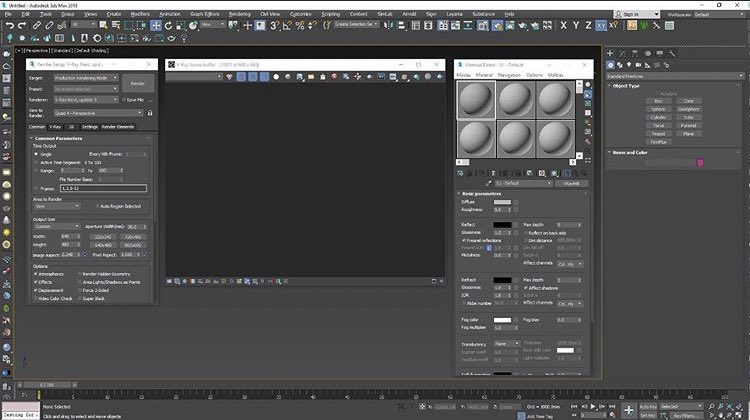Select the Single time output radio button
750x420 pixels.
point(36,154)
